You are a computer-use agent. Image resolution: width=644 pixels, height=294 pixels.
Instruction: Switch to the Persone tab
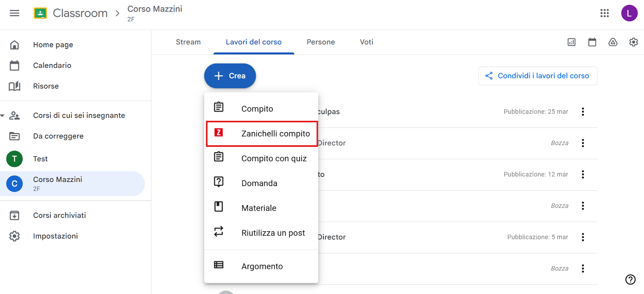click(321, 42)
